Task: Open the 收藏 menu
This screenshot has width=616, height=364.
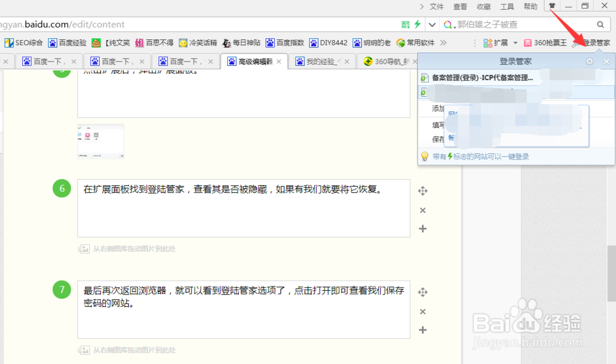Action: click(483, 6)
